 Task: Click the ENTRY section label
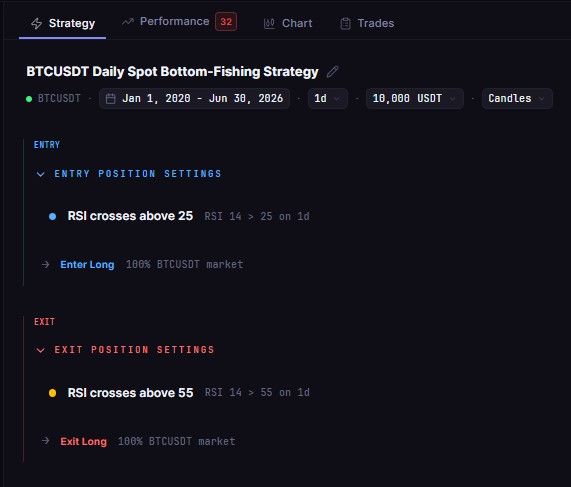47,145
